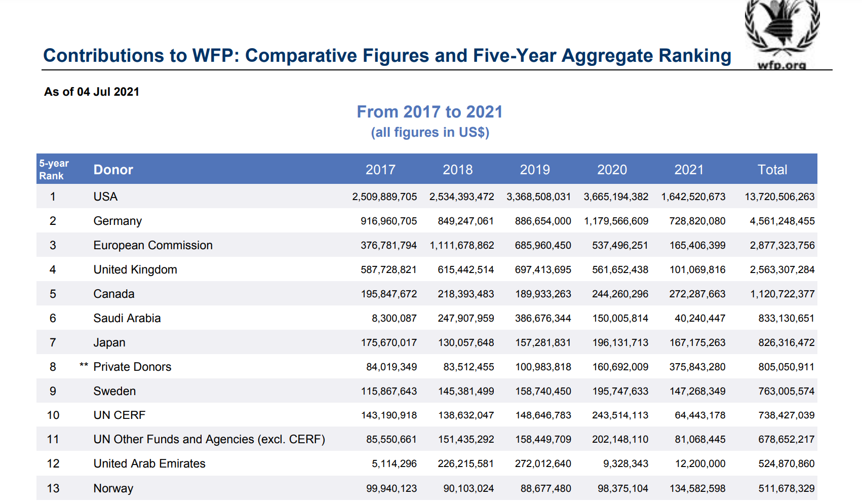Image resolution: width=862 pixels, height=504 pixels.
Task: Select 'UN Other Funds and Agencies' label
Action: pos(209,439)
